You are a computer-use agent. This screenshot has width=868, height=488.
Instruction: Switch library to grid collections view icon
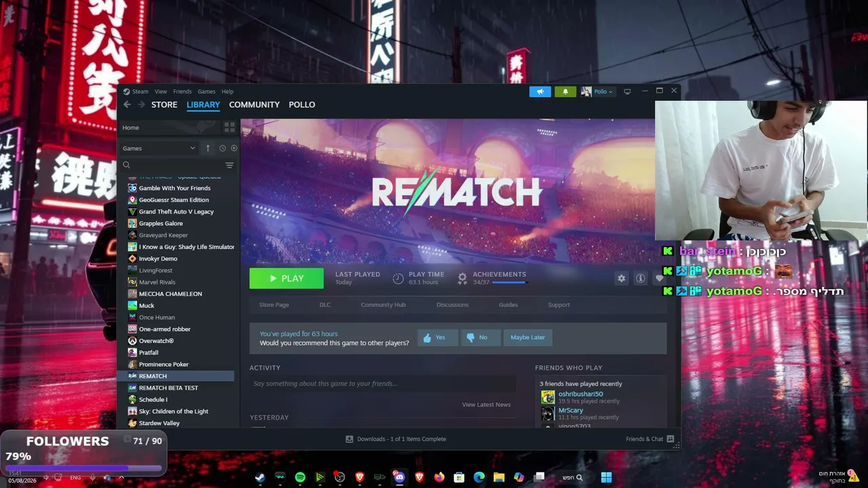click(229, 127)
